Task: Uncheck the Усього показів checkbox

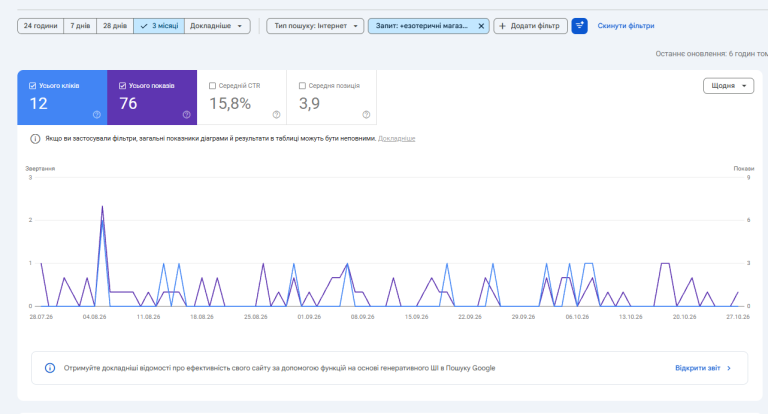Action: (x=122, y=86)
